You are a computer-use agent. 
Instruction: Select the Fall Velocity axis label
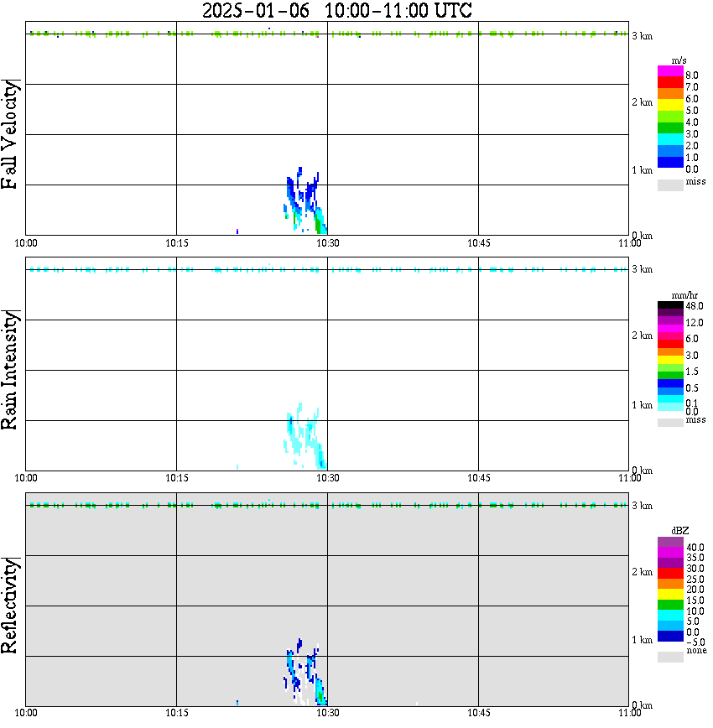10,134
